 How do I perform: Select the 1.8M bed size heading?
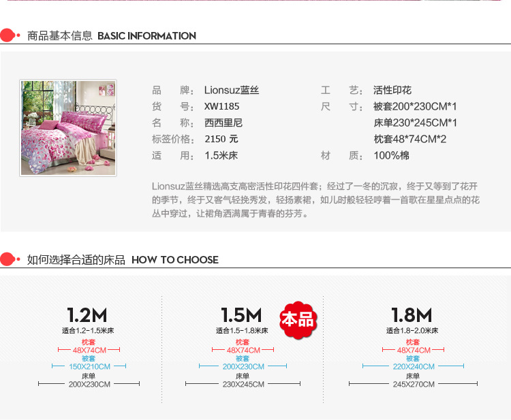coord(412,316)
